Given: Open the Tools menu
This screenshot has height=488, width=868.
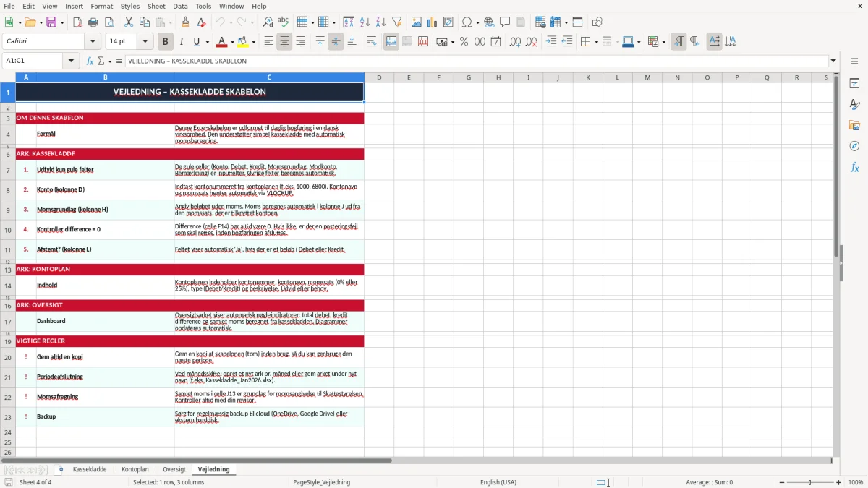Looking at the screenshot, I should coord(203,6).
